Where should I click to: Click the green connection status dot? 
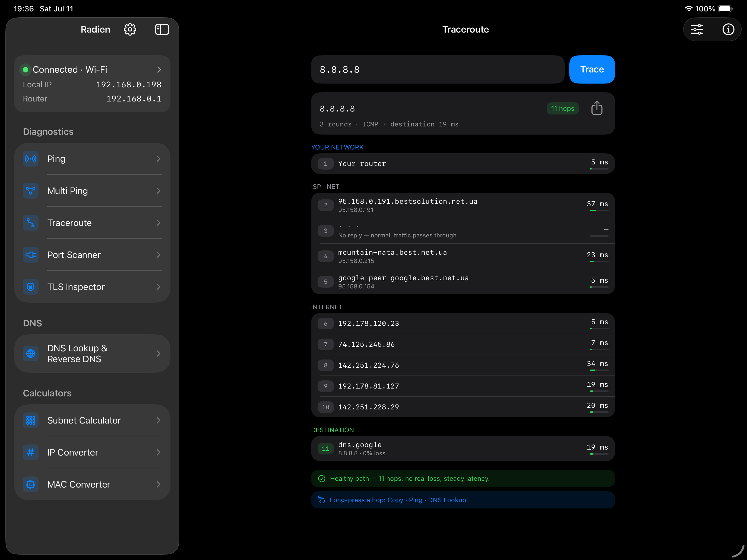[x=25, y=69]
